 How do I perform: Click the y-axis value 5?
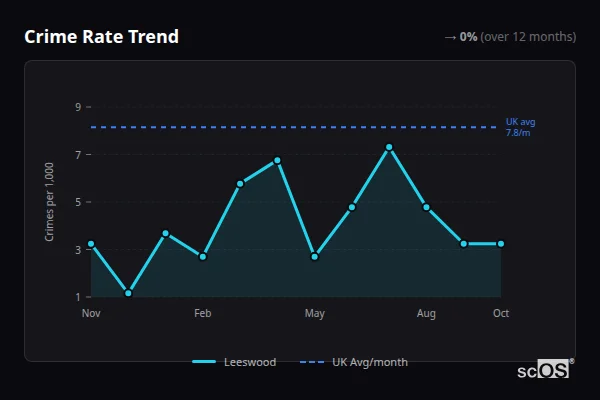point(78,202)
